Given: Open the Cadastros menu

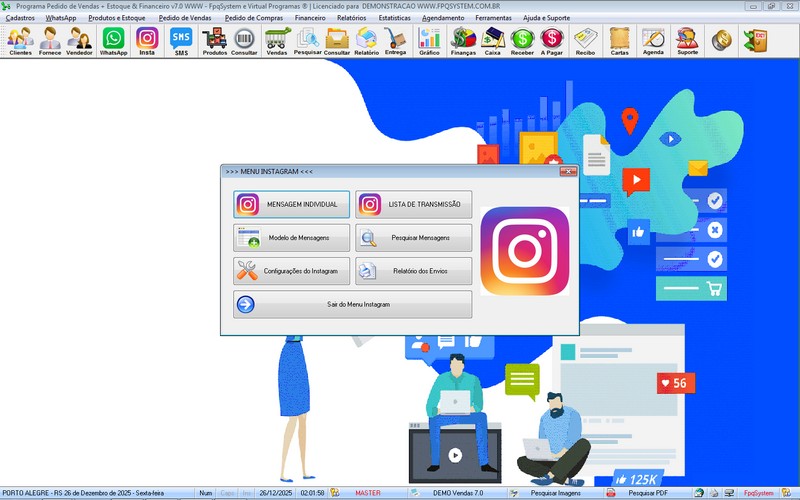Looking at the screenshot, I should coord(20,18).
